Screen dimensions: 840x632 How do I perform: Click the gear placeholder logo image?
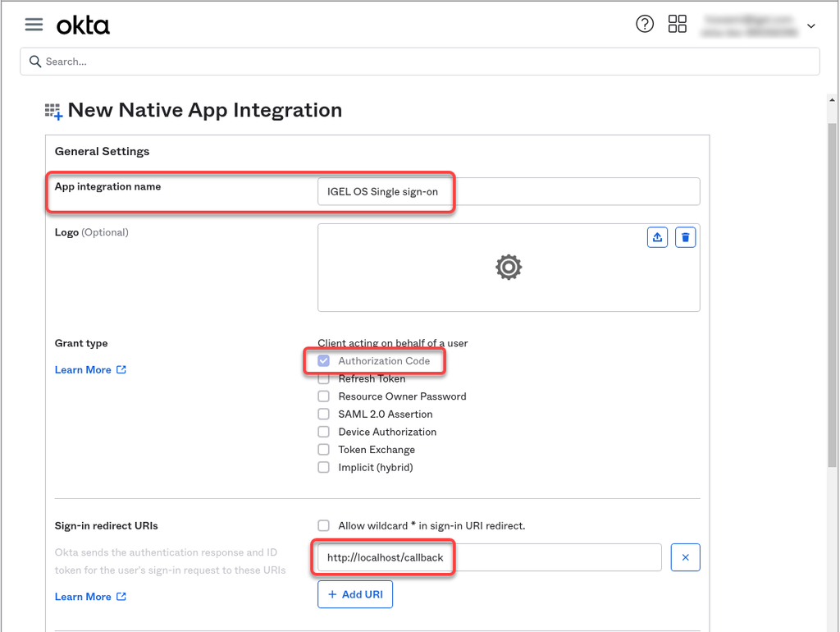(509, 268)
